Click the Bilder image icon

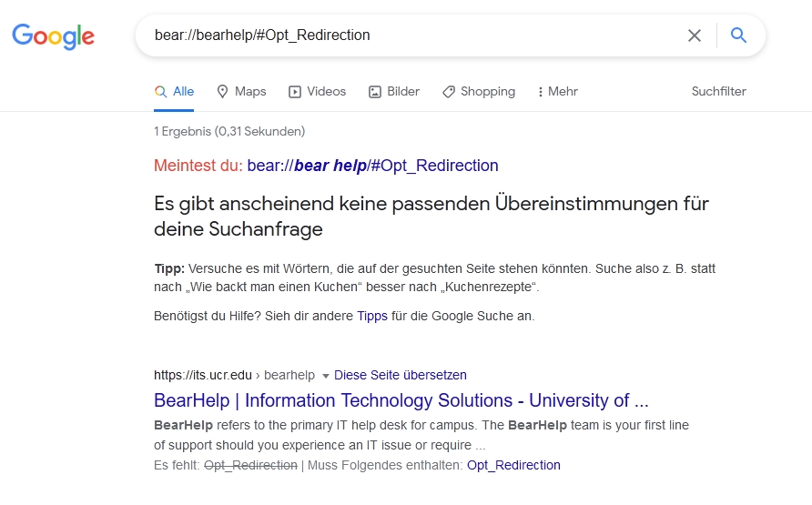point(374,91)
